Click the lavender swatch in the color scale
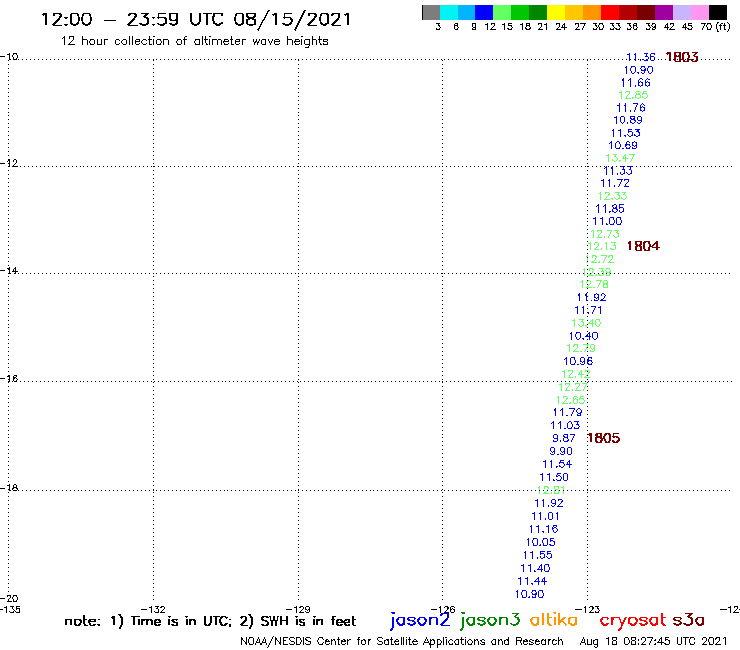Screen dimensions: 740x650 coord(682,12)
